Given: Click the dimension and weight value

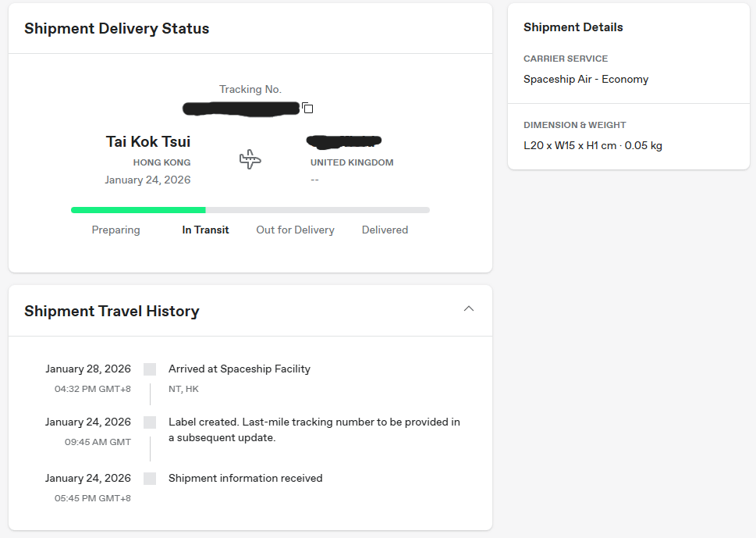Looking at the screenshot, I should point(592,145).
